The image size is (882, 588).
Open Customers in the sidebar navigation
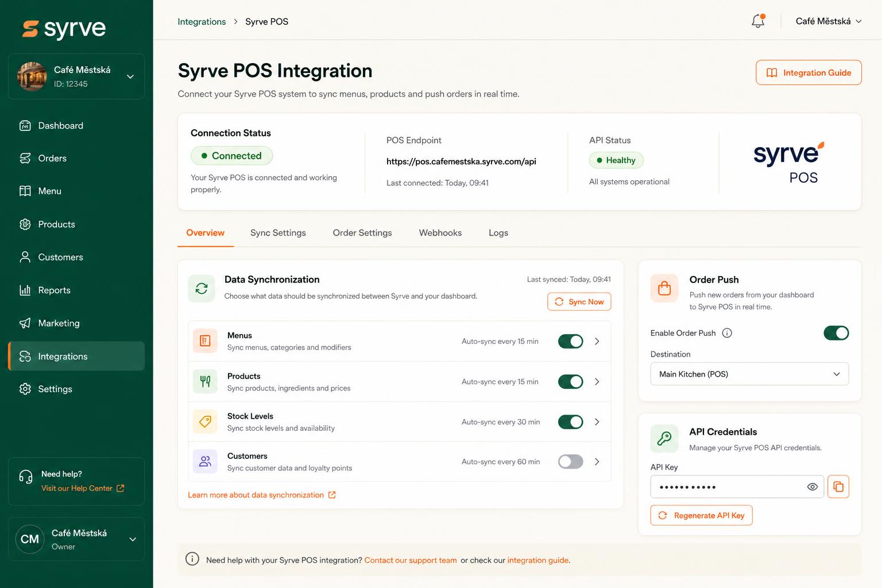point(76,257)
